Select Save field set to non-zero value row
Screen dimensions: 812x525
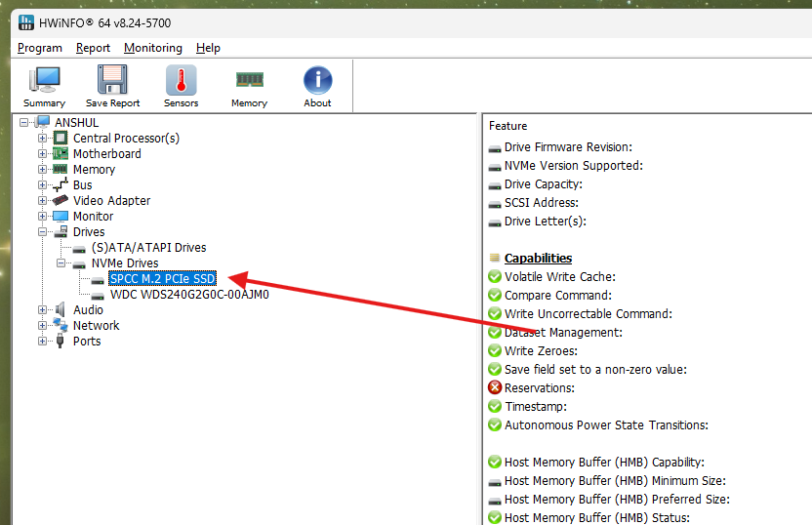pyautogui.click(x=595, y=369)
